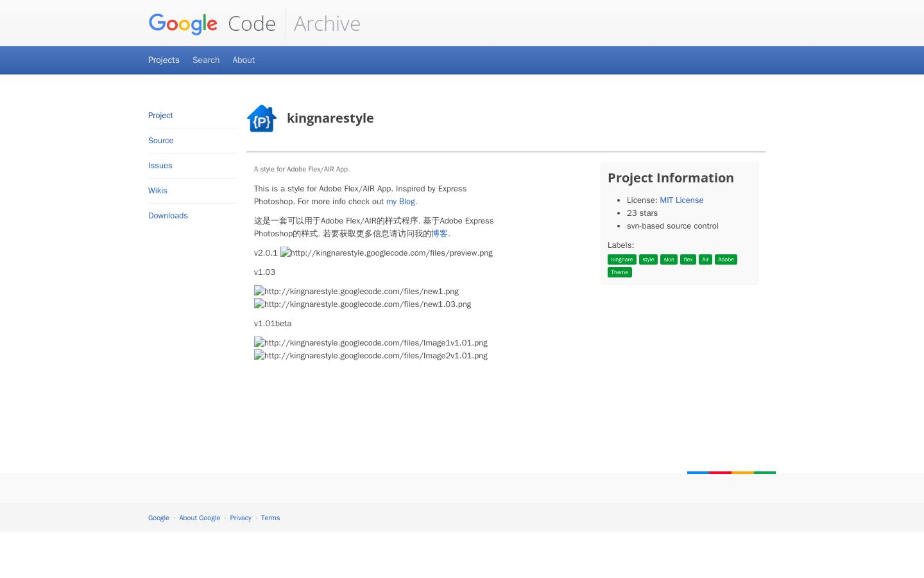The width and height of the screenshot is (924, 578).
Task: Click the 'v2.0.1' version text
Action: click(266, 253)
